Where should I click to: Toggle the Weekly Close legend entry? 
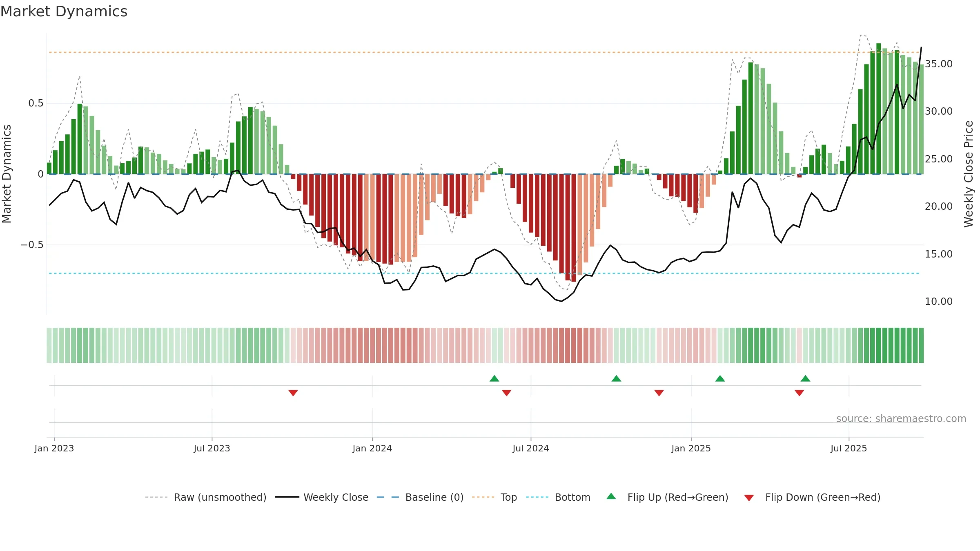coord(322,497)
